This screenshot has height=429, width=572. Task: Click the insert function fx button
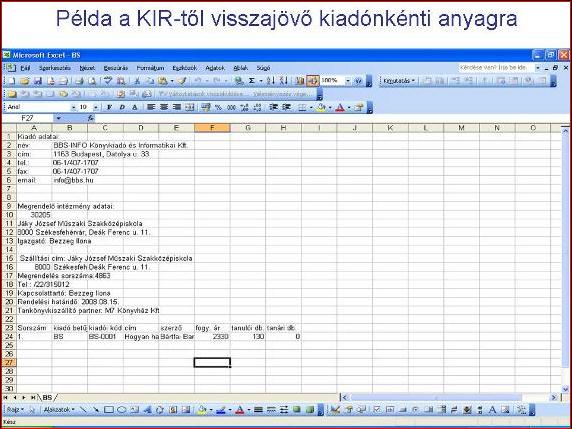(91, 118)
